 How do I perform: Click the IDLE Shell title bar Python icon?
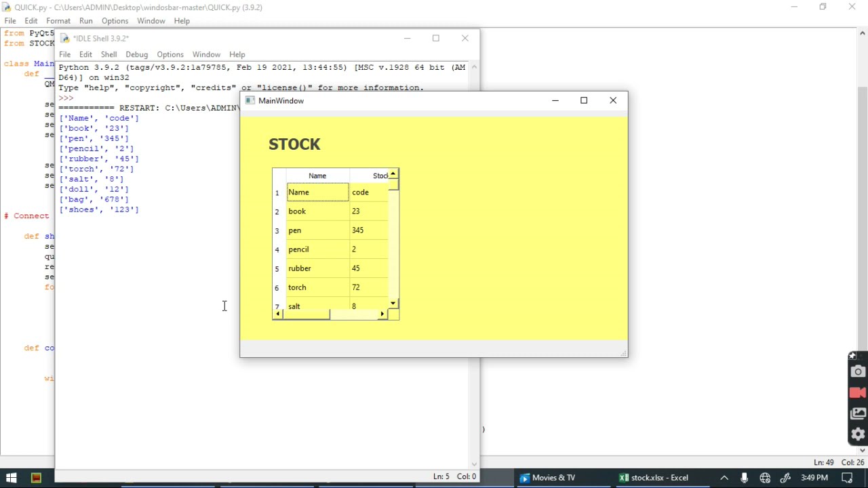pos(64,39)
